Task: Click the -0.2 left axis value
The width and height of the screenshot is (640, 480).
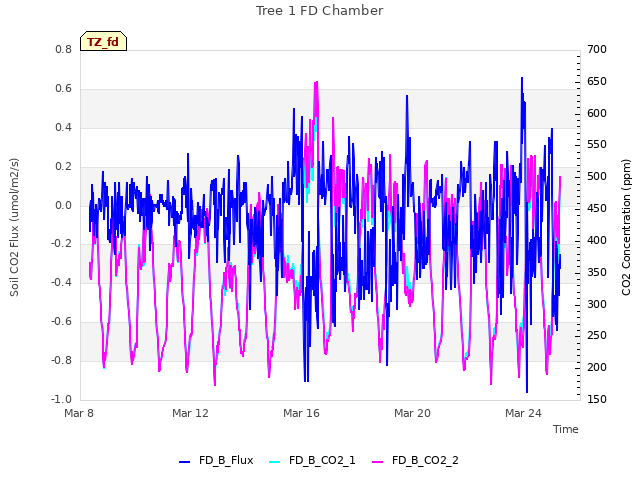Action: (x=61, y=244)
